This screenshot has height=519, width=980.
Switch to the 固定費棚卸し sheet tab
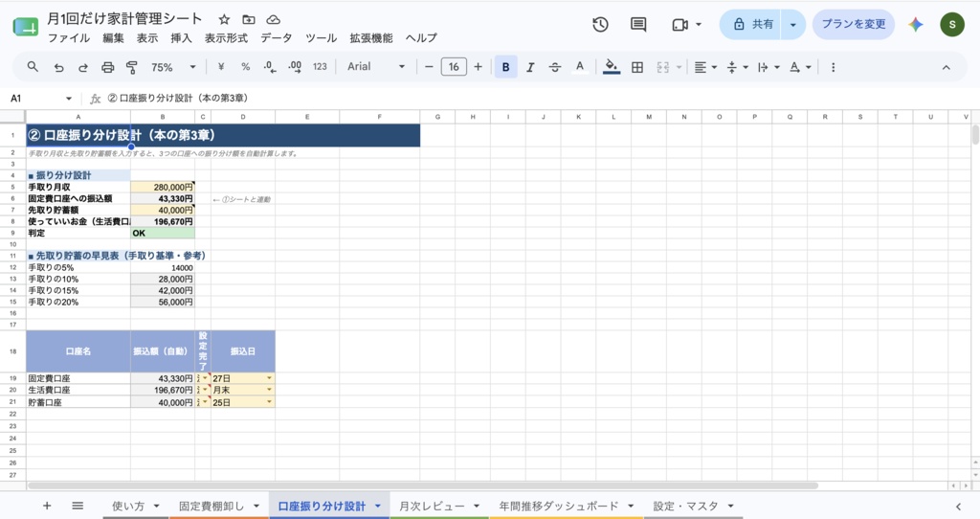(219, 506)
